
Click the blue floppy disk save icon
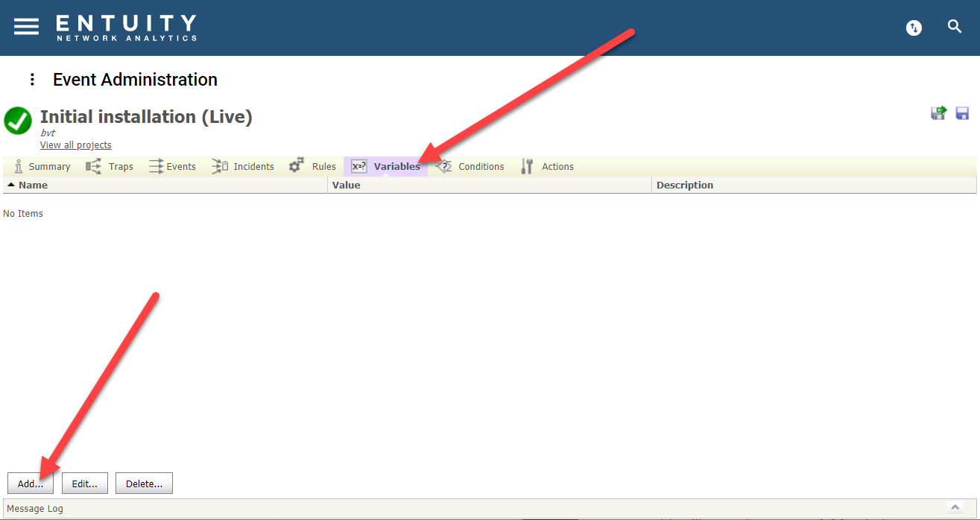click(x=962, y=113)
